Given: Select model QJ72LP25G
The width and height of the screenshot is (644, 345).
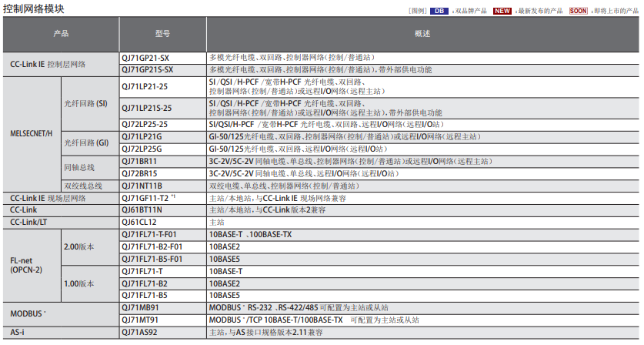Looking at the screenshot, I should [142, 149].
